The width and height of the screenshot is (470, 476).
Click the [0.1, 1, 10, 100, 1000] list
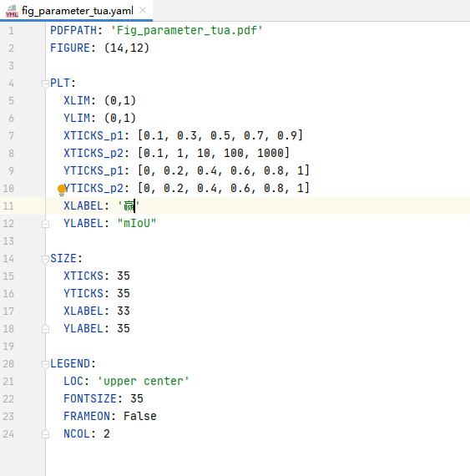(214, 153)
